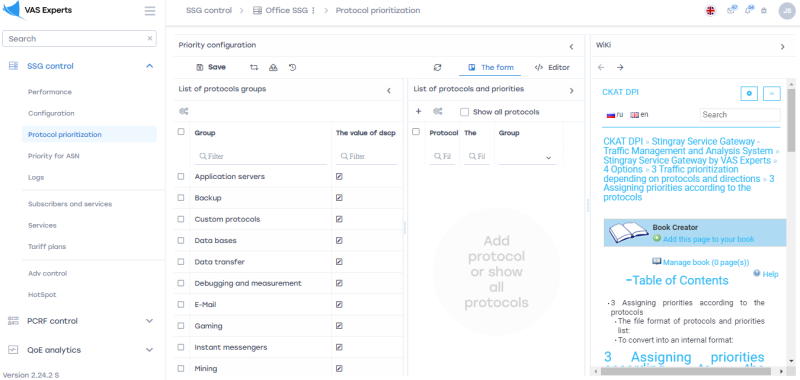Screen dimensions: 800x380
Task: Enable Show all protocols checkbox
Action: pos(464,112)
